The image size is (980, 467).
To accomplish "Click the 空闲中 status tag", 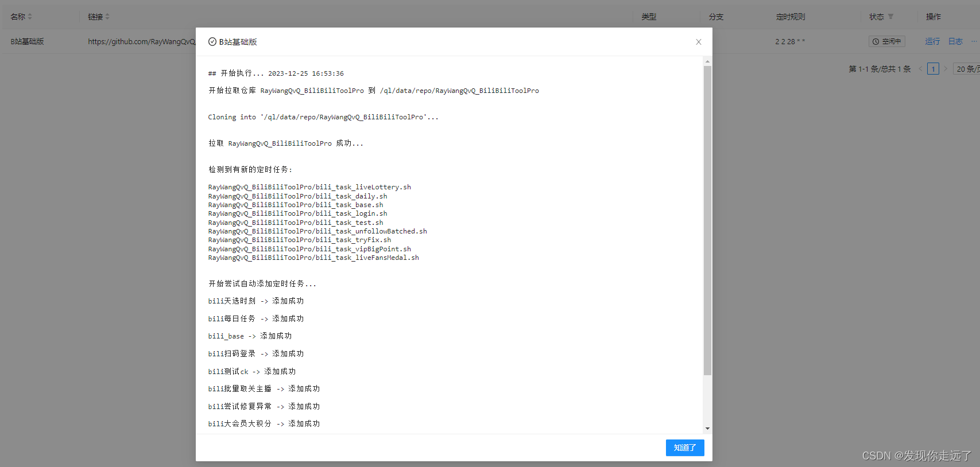I will pyautogui.click(x=887, y=41).
